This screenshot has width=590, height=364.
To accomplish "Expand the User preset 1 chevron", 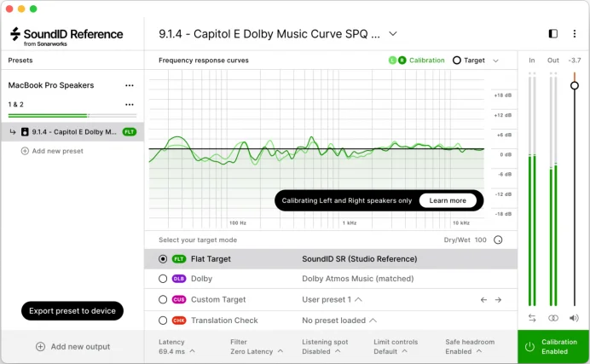I will [x=359, y=300].
